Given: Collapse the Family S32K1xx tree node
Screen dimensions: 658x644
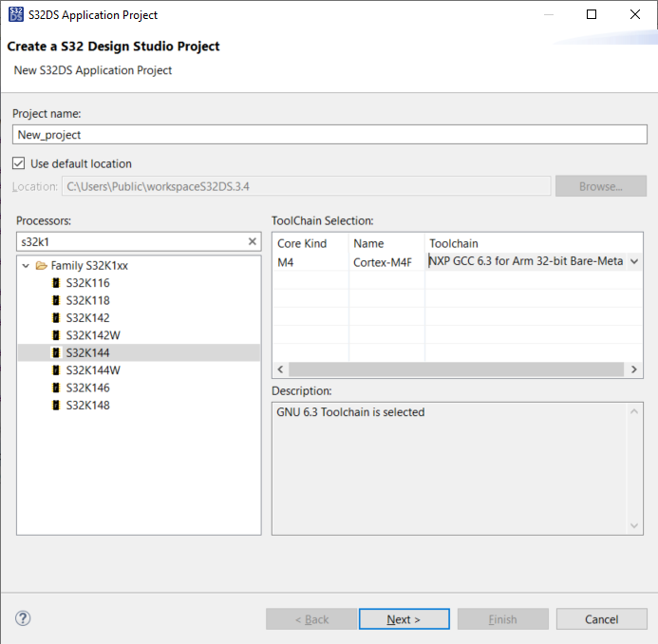Looking at the screenshot, I should pyautogui.click(x=27, y=266).
